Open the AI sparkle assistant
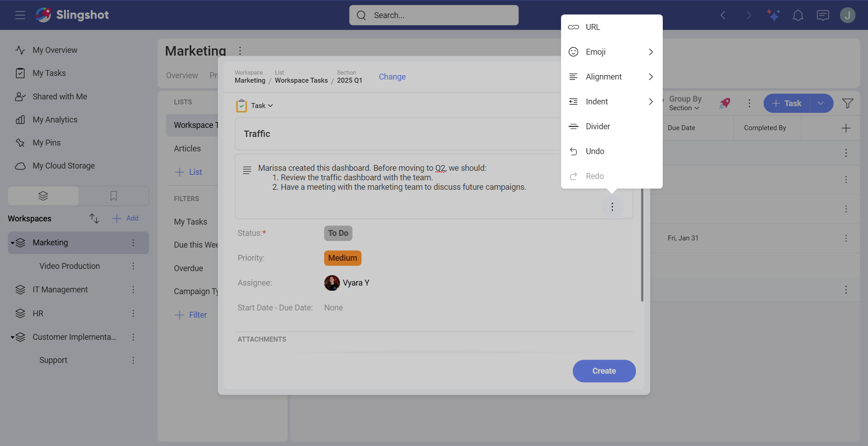This screenshot has height=446, width=868. tap(773, 15)
